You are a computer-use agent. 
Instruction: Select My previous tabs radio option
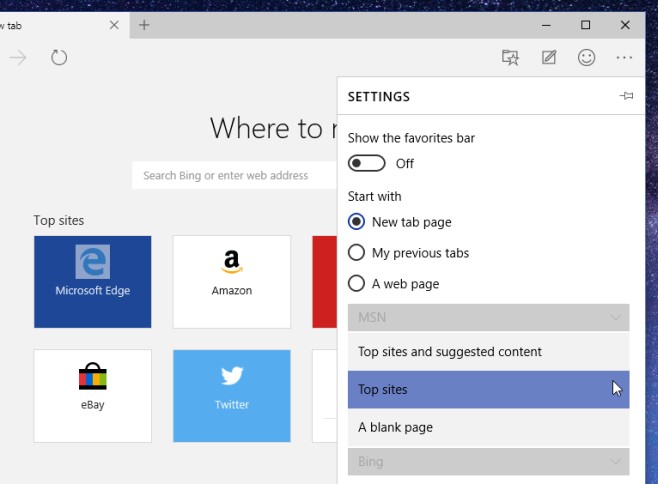point(356,253)
